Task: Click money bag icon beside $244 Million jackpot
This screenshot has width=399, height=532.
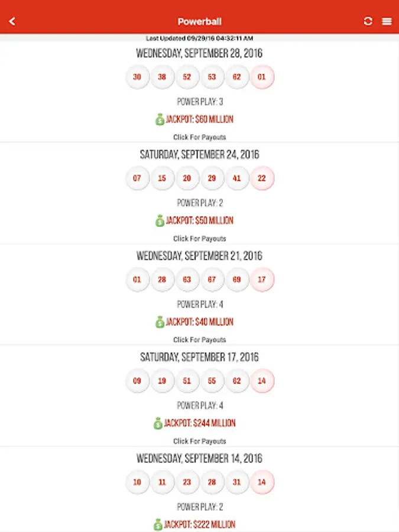Action: (158, 423)
